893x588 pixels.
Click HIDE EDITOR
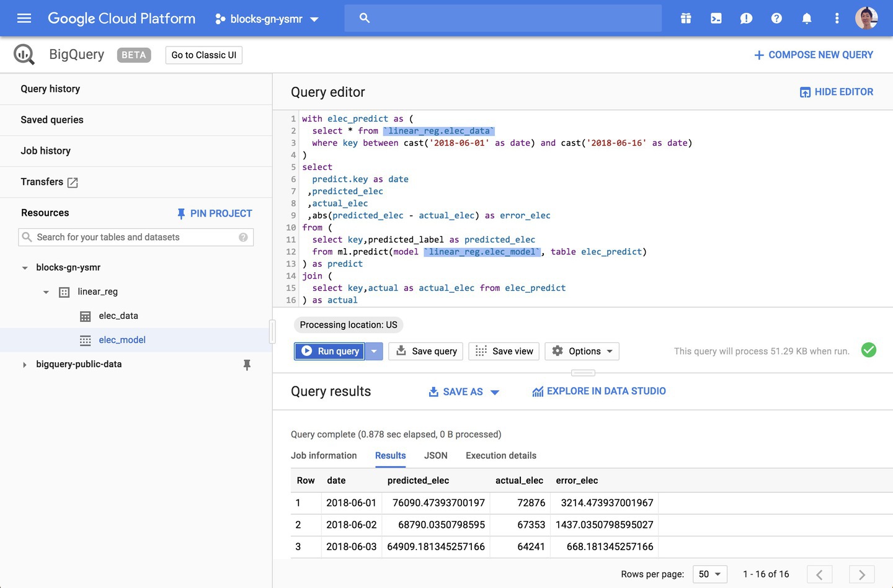coord(837,92)
